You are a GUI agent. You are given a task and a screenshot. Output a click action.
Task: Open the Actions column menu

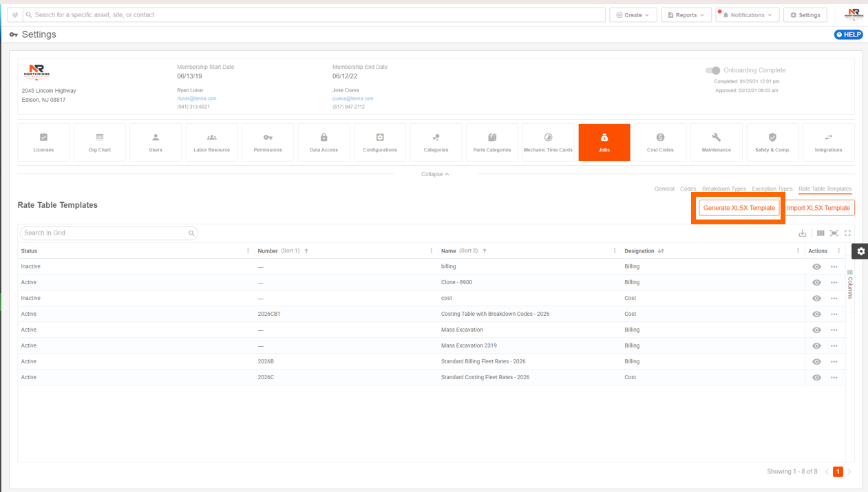(838, 251)
